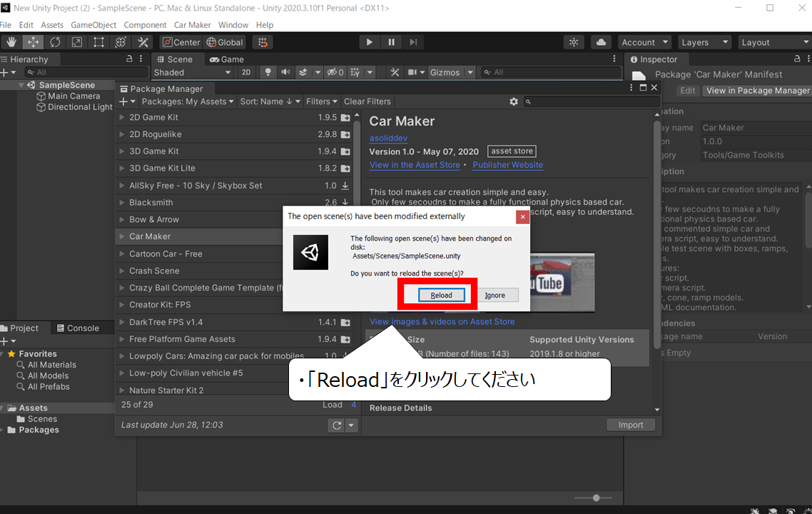Select the Scale tool

pyautogui.click(x=76, y=43)
